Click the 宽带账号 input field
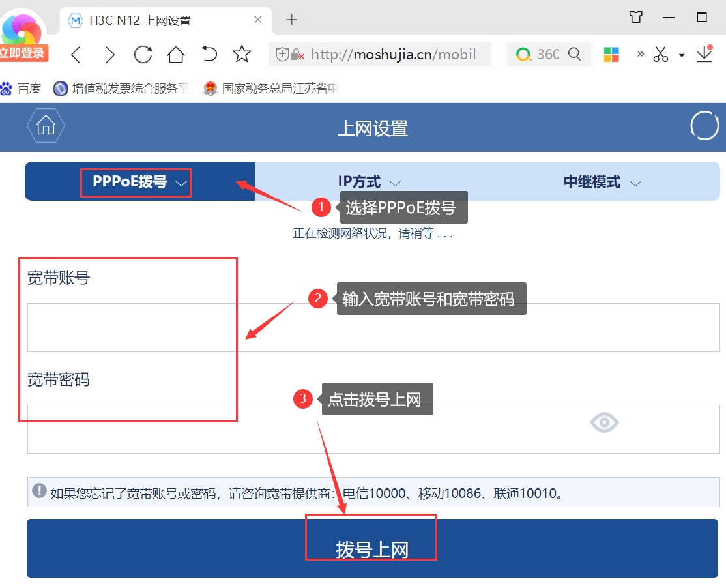The width and height of the screenshot is (726, 588). 373,327
